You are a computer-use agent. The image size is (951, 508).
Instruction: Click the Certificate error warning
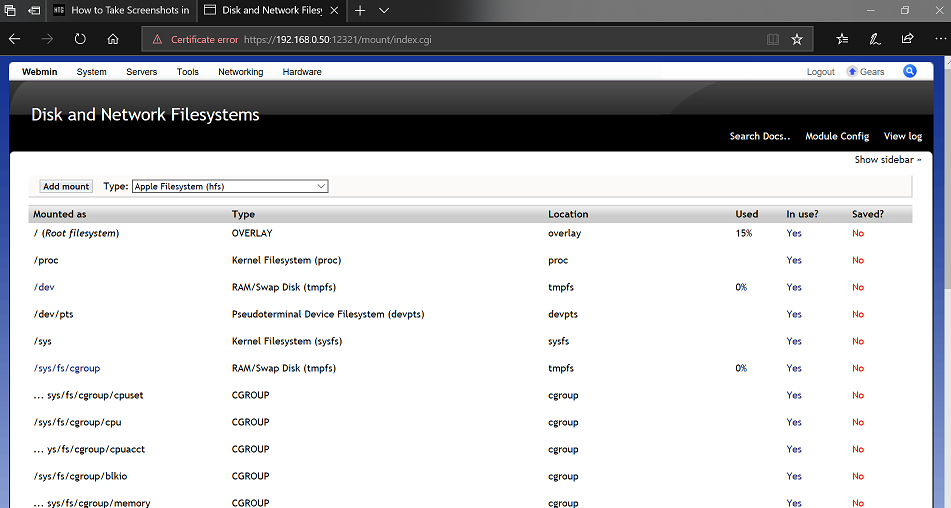point(195,40)
